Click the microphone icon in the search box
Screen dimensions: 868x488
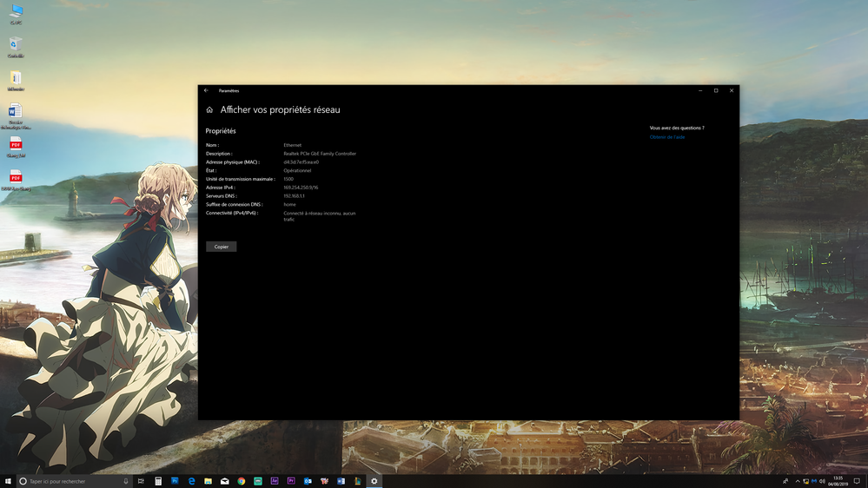tap(126, 481)
